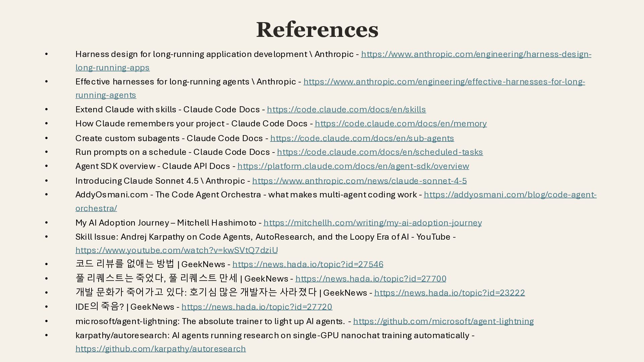Click the Claude Code memory docs URL
The height and width of the screenshot is (362, 644).
click(400, 124)
